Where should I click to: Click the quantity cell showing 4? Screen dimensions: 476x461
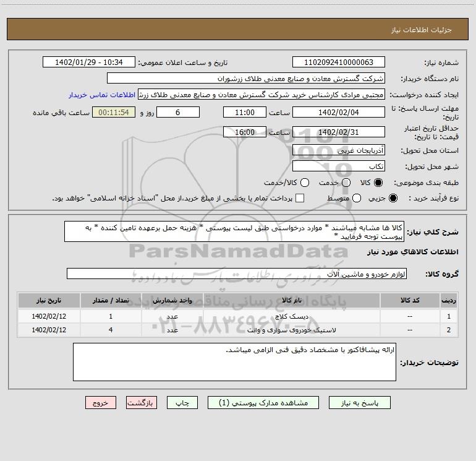coord(111,330)
